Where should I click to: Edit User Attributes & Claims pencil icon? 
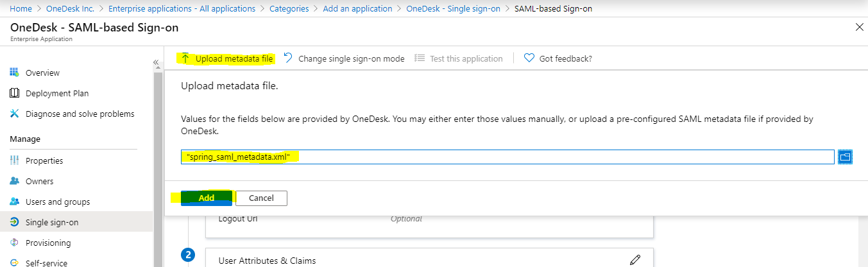(635, 260)
